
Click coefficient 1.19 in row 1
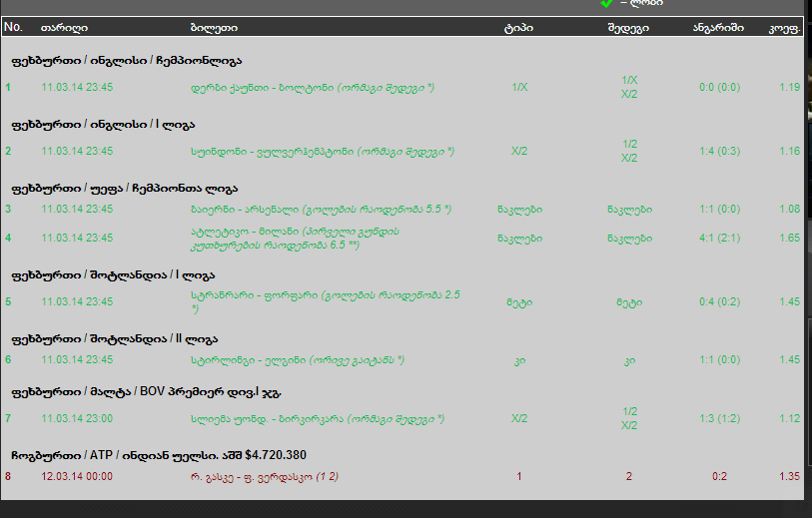coord(790,88)
